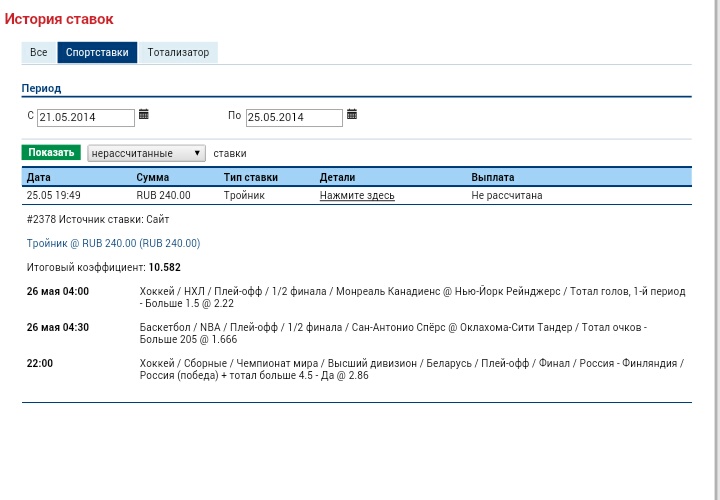Open the Тотализатор tab
This screenshot has height=500, width=720.
178,52
